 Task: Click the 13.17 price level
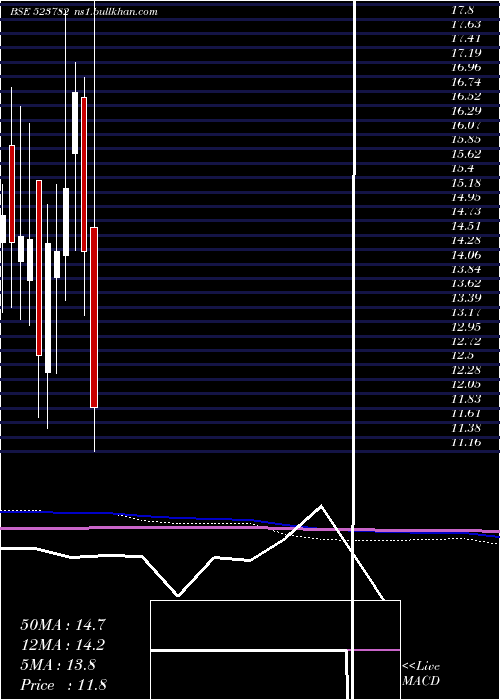point(466,312)
